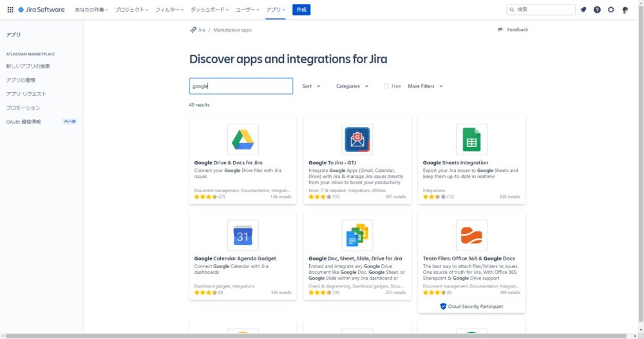The image size is (644, 339).
Task: Click the Feedback link
Action: click(x=518, y=30)
